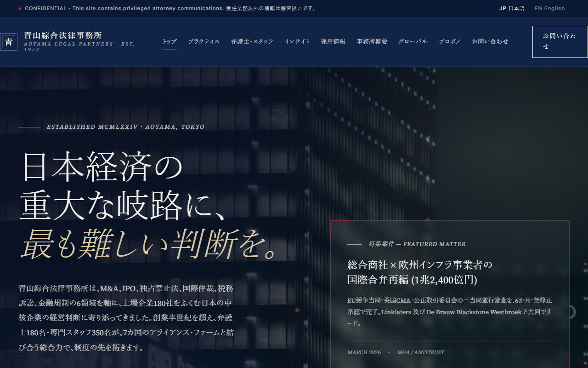The height and width of the screenshot is (368, 588).
Task: Select the グローバル menu item
Action: pyautogui.click(x=413, y=41)
